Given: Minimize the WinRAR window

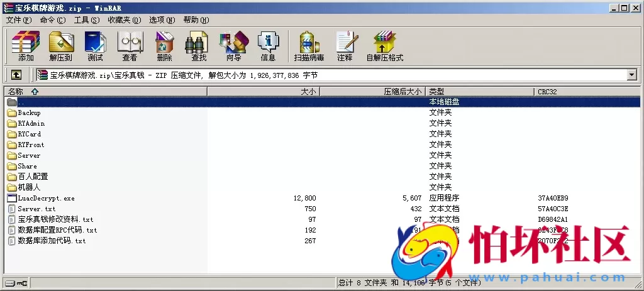Looking at the screenshot, I should (615, 8).
